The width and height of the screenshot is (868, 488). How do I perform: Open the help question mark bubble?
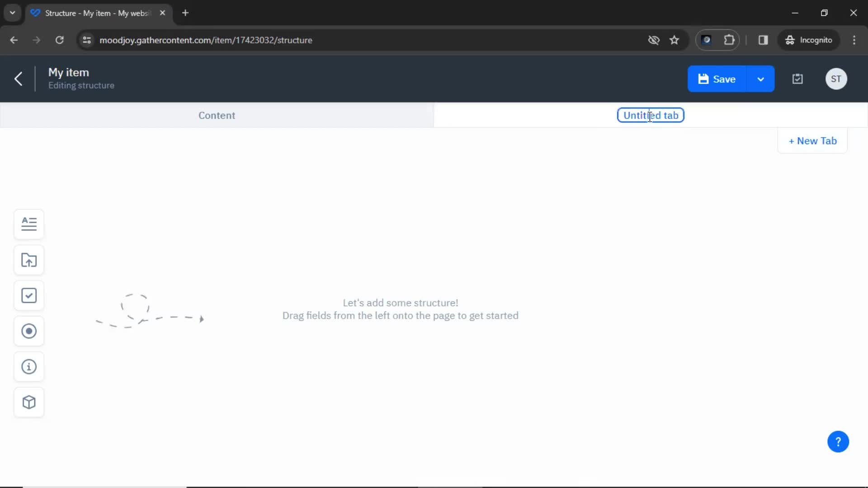pos(838,441)
